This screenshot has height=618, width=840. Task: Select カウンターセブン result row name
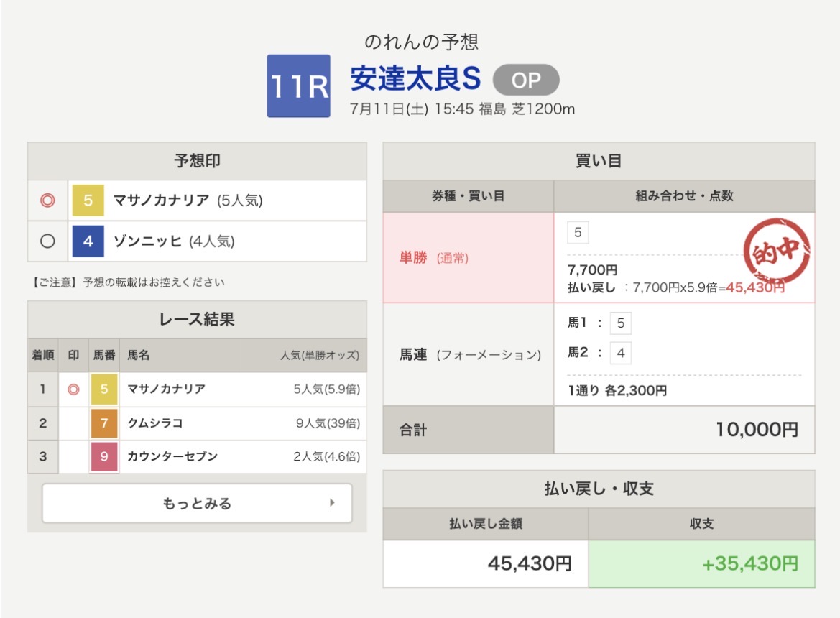pos(172,456)
